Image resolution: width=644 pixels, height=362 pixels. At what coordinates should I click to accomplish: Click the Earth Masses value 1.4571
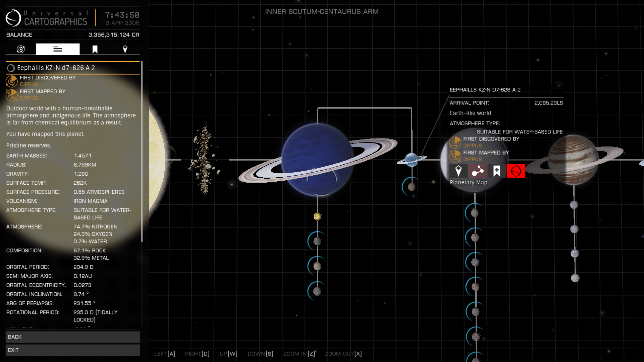click(x=83, y=156)
